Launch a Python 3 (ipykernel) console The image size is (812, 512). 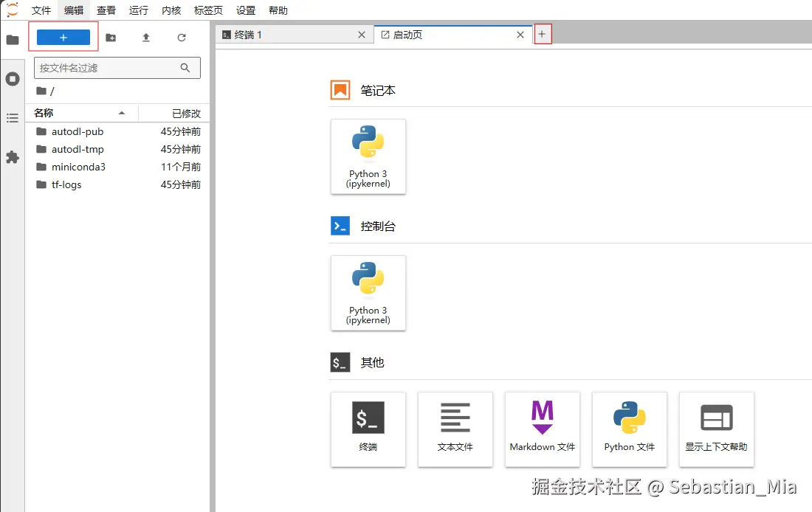(x=368, y=293)
